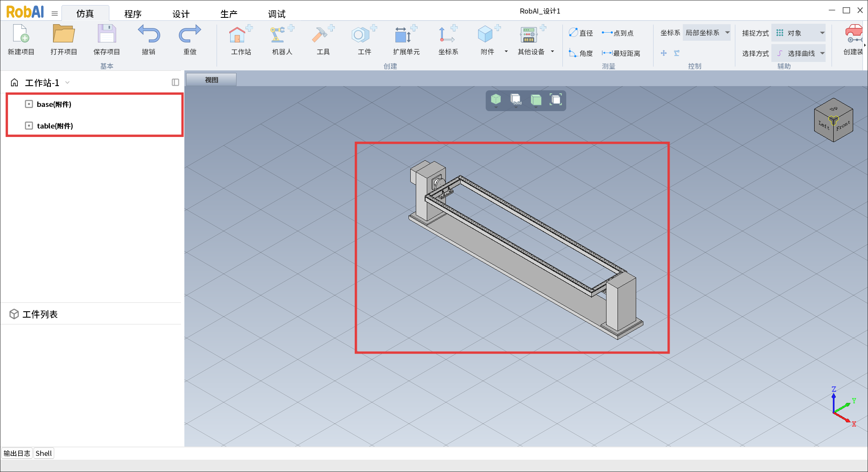Switch to the 生产 tab
868x472 pixels.
[229, 14]
